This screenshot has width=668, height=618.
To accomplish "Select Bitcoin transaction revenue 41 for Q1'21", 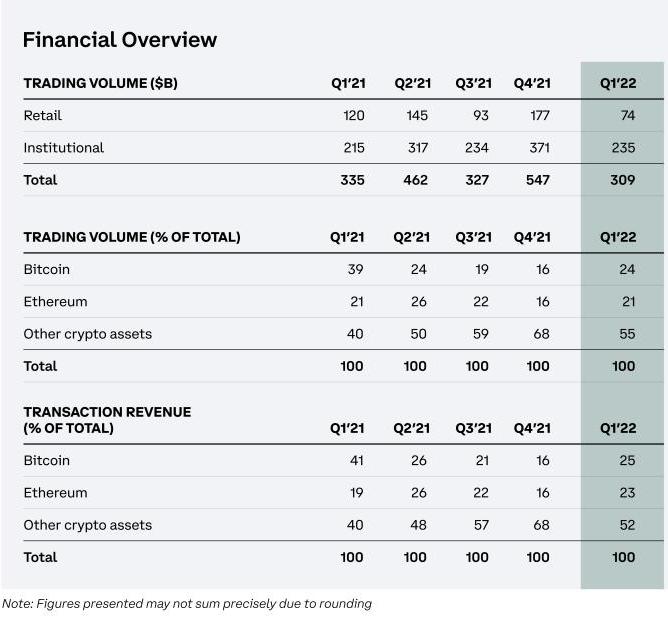I will click(356, 461).
